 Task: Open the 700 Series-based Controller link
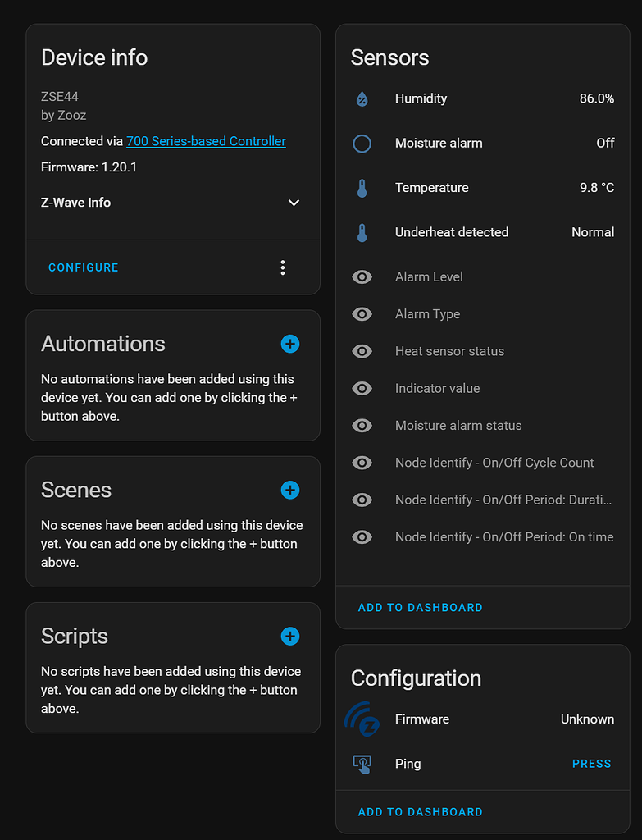pyautogui.click(x=206, y=141)
